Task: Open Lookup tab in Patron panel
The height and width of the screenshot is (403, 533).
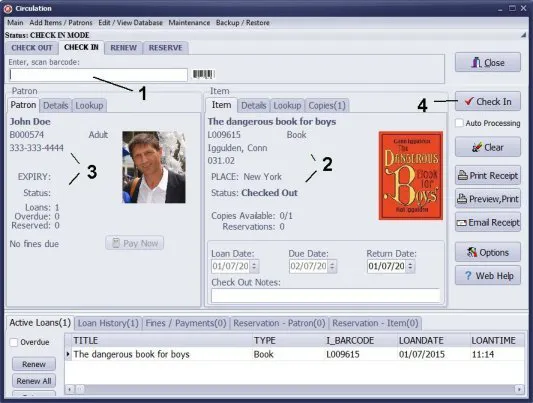Action: 89,106
